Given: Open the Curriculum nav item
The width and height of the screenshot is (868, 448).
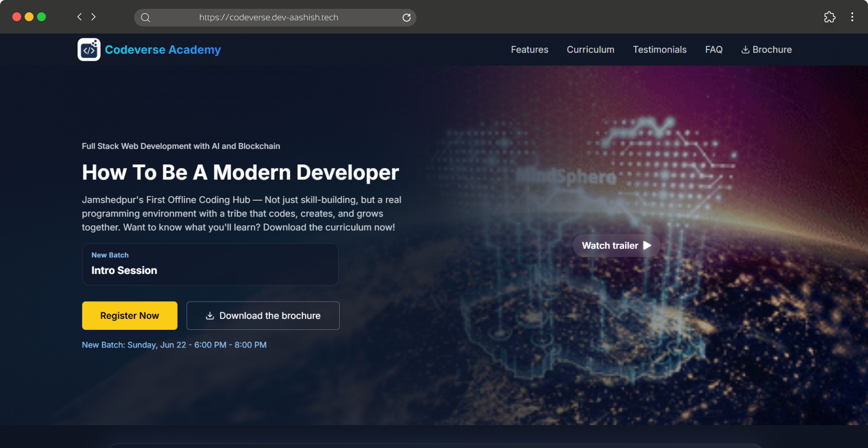Looking at the screenshot, I should [590, 50].
